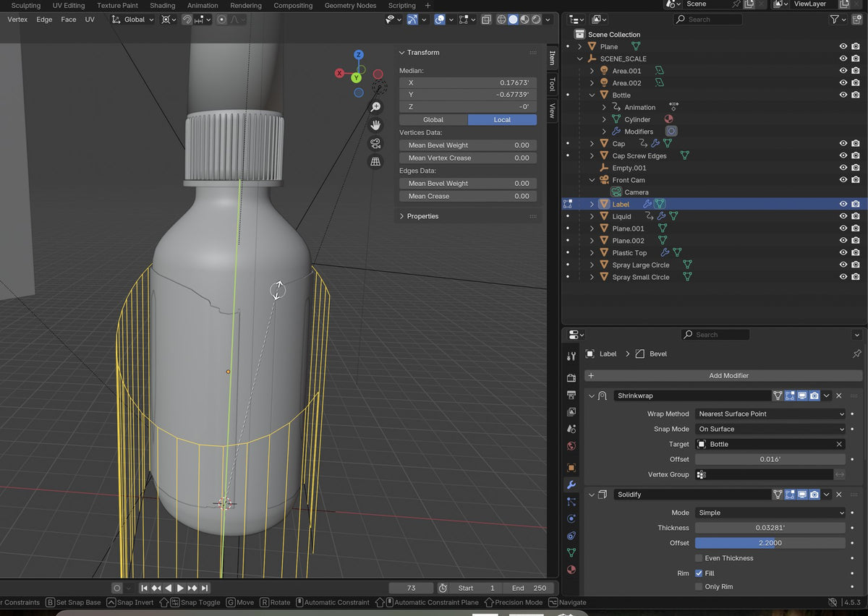Click Add Modifier button
868x616 pixels.
click(x=723, y=376)
